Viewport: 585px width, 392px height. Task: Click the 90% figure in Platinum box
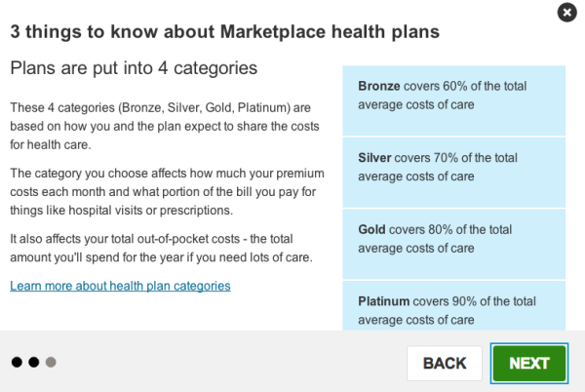tap(464, 301)
